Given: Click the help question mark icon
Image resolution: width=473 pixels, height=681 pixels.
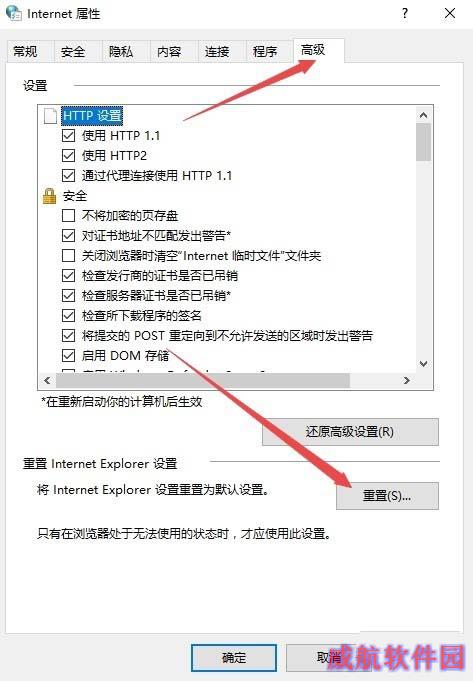Looking at the screenshot, I should pyautogui.click(x=405, y=13).
